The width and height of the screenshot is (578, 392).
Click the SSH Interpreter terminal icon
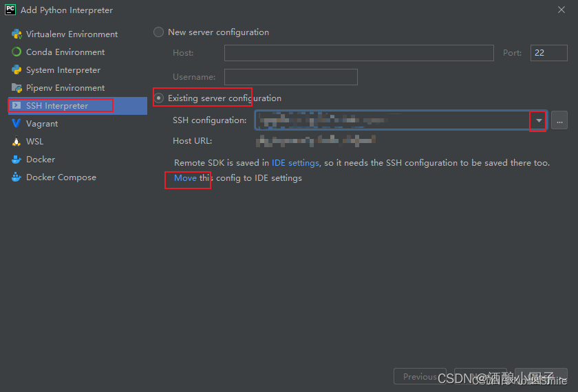click(x=17, y=106)
